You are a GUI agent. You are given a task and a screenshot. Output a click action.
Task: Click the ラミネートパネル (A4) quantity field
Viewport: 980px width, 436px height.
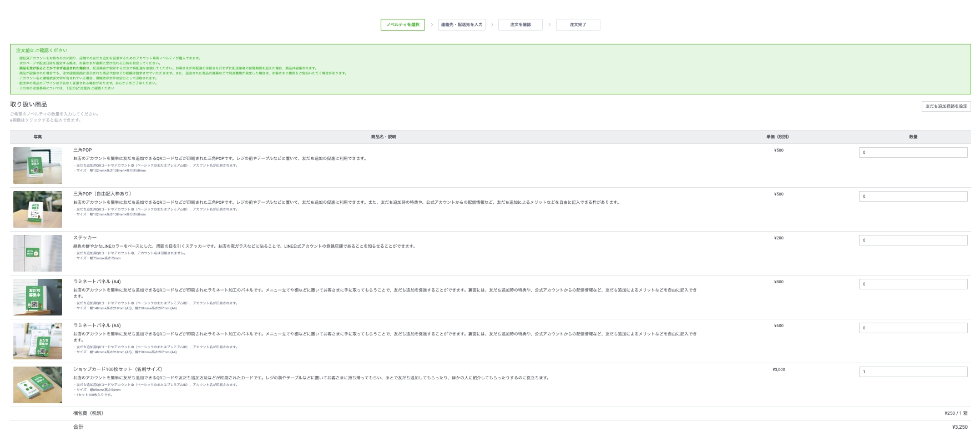pyautogui.click(x=913, y=284)
